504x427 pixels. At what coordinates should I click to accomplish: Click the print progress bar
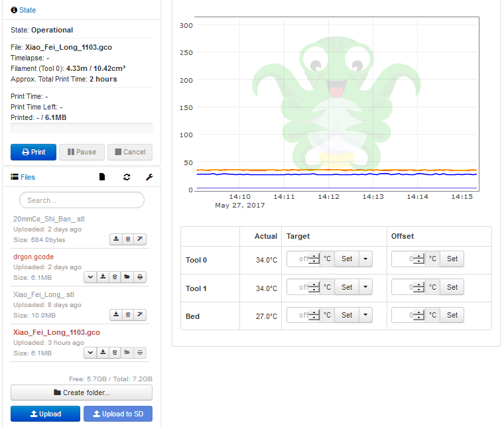tap(82, 128)
